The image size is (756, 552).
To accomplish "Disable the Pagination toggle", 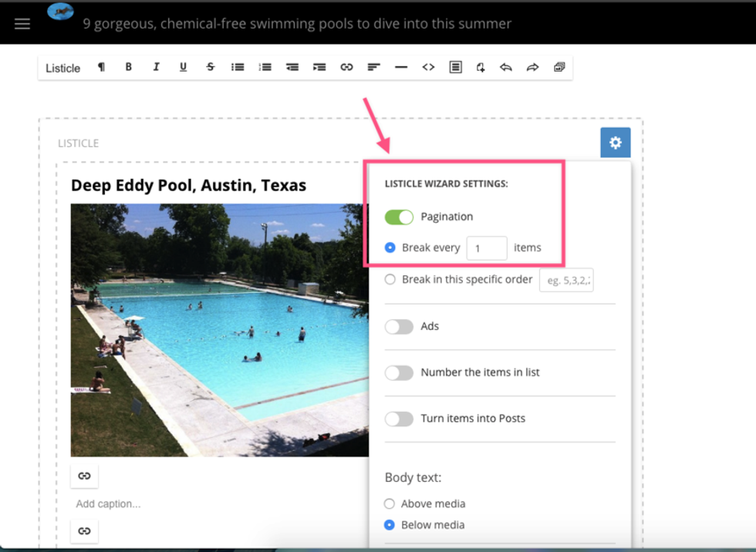I will point(400,217).
